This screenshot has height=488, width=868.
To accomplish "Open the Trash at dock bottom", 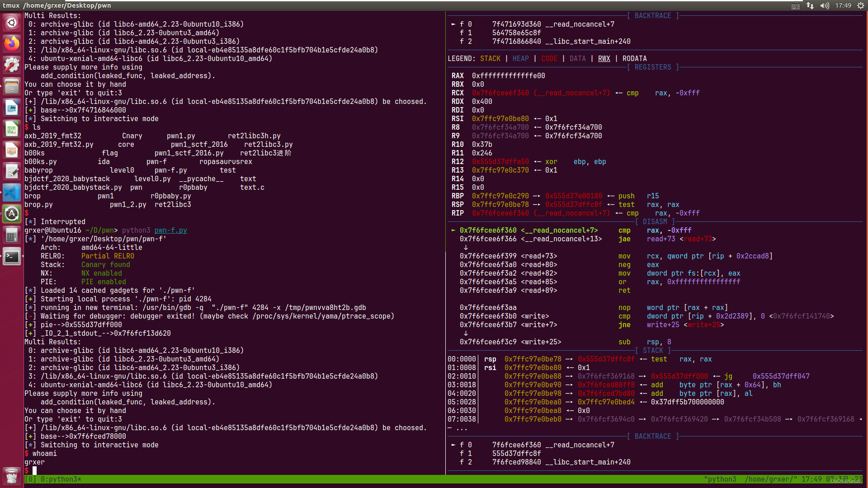I will point(12,476).
